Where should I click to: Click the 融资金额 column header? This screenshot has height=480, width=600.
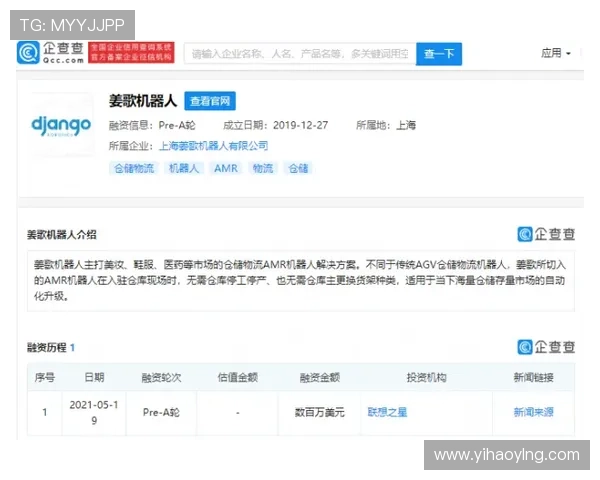coord(320,378)
